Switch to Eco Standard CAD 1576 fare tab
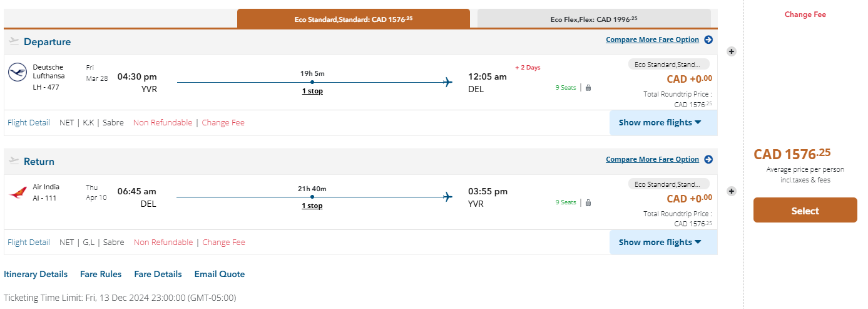The height and width of the screenshot is (309, 868). coord(353,19)
